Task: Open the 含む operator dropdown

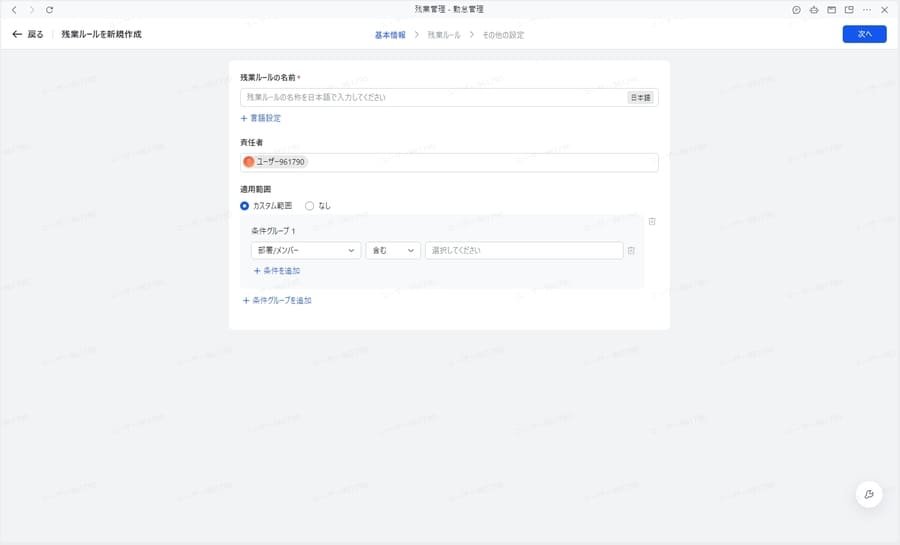Action: (x=393, y=251)
